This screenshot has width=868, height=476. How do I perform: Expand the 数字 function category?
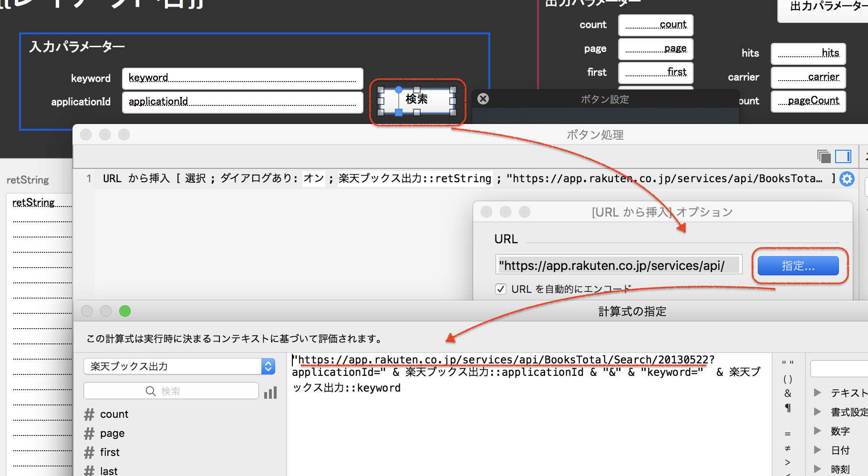coord(817,431)
